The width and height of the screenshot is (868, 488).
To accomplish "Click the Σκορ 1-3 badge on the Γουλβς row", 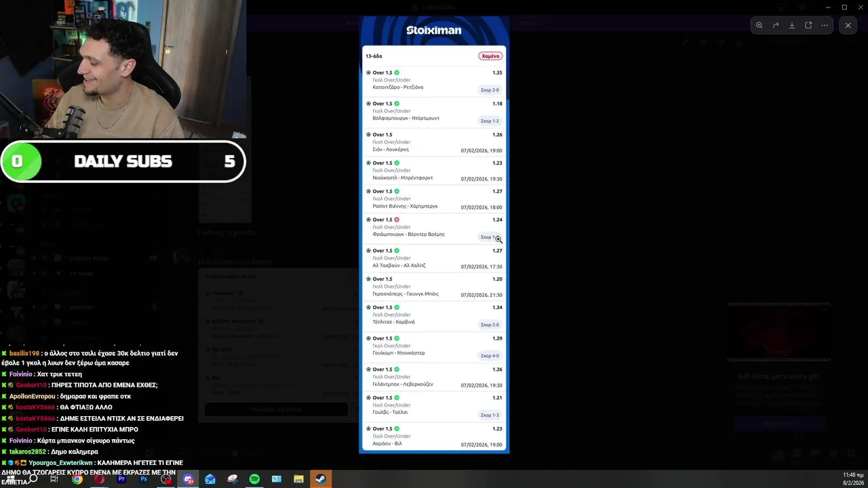I will coord(490,415).
